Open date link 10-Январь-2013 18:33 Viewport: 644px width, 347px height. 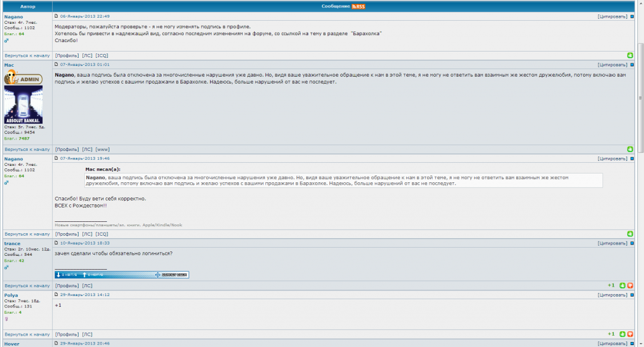click(x=85, y=243)
